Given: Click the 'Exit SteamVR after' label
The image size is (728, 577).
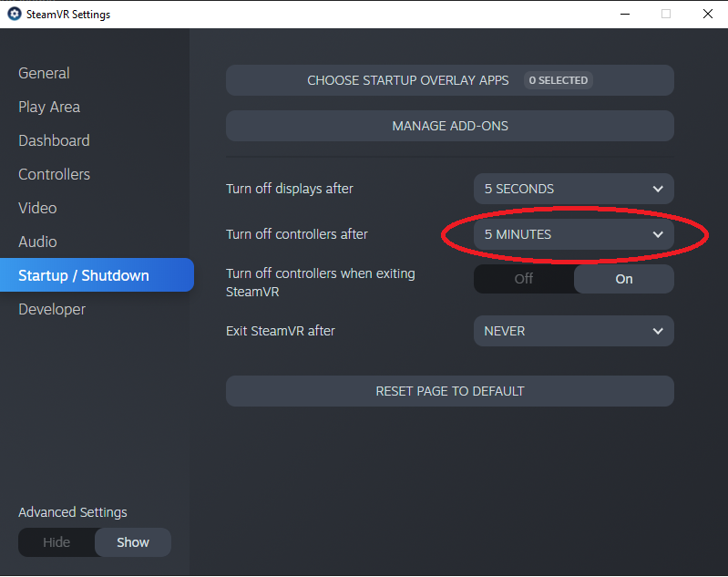Looking at the screenshot, I should (x=281, y=331).
